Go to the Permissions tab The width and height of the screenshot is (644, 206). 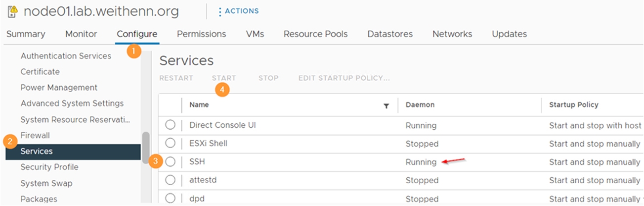point(202,34)
